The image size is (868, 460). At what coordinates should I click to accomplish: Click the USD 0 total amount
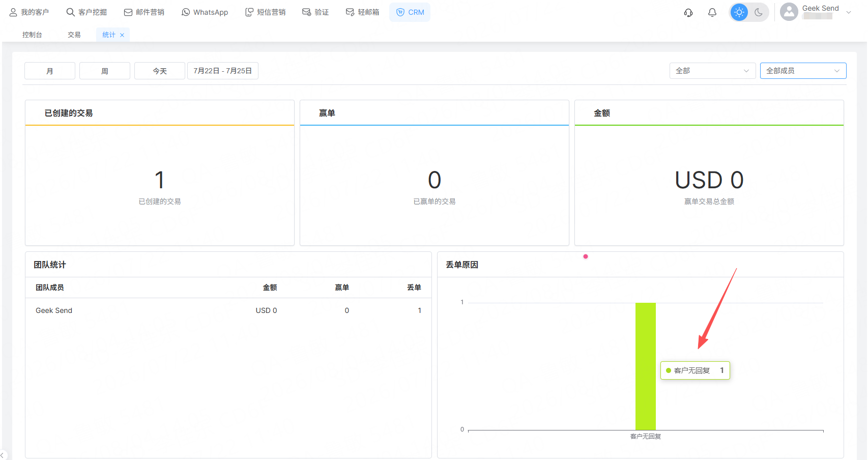point(709,180)
